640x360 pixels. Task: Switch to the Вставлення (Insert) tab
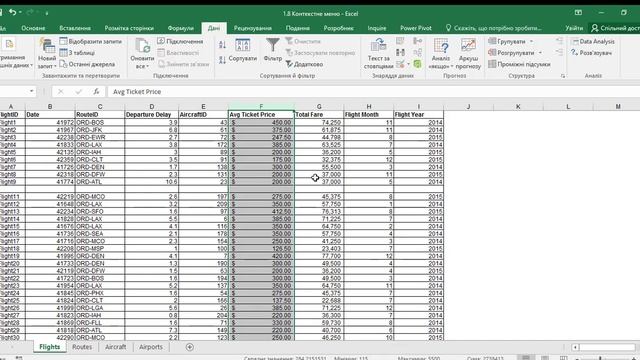click(x=75, y=28)
